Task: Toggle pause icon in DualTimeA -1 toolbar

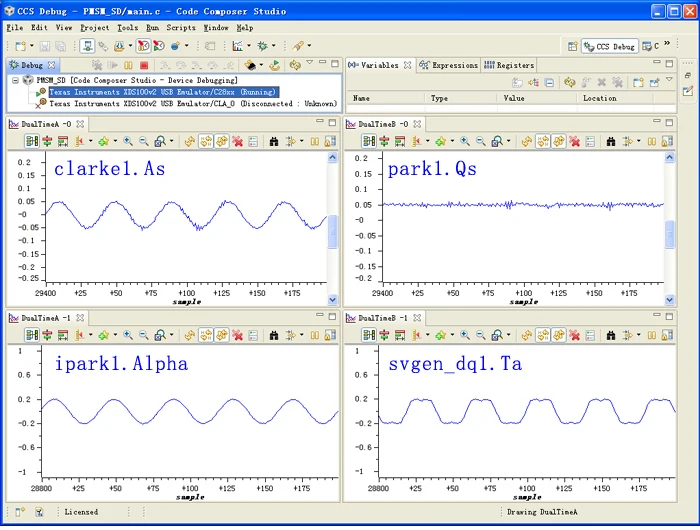Action: tap(315, 335)
